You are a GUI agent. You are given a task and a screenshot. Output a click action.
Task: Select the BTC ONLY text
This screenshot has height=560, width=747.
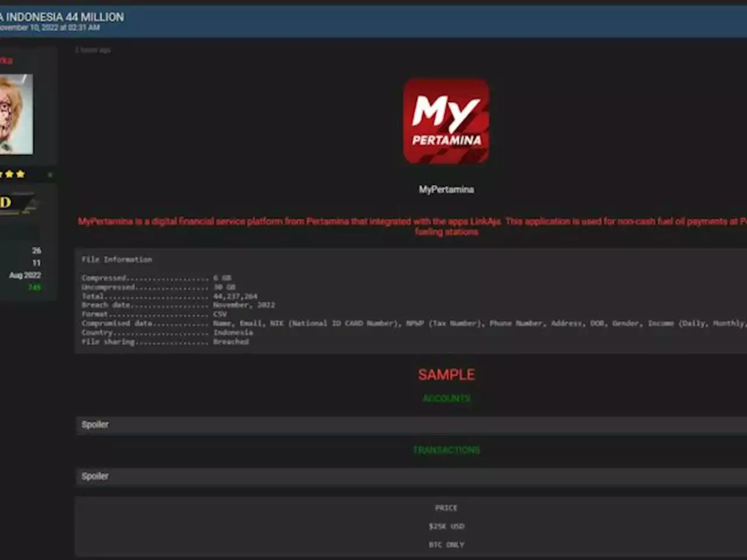446,545
